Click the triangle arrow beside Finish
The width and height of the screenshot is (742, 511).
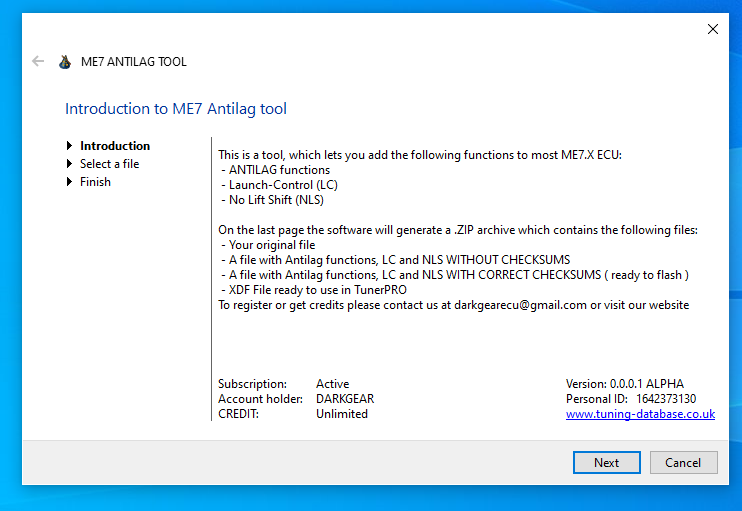(70, 182)
